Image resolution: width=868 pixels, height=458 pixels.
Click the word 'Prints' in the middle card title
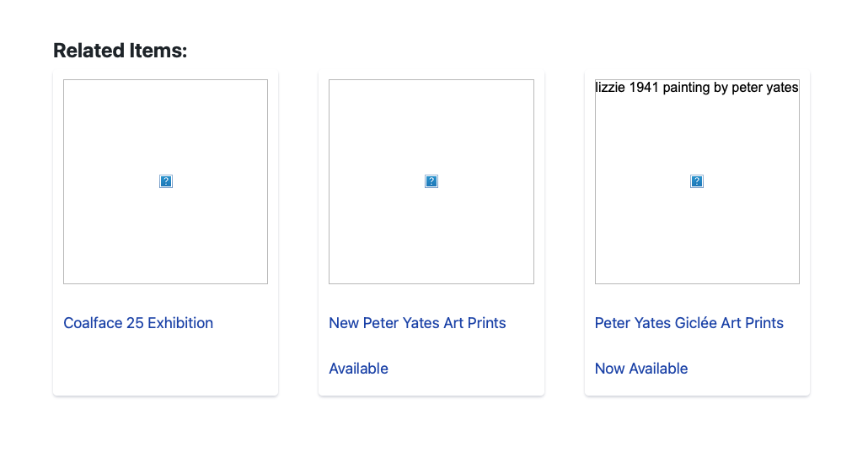click(487, 323)
